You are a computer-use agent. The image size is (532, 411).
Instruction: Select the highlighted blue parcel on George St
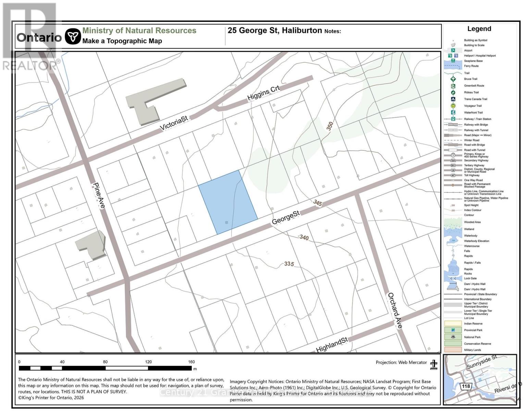coord(227,201)
